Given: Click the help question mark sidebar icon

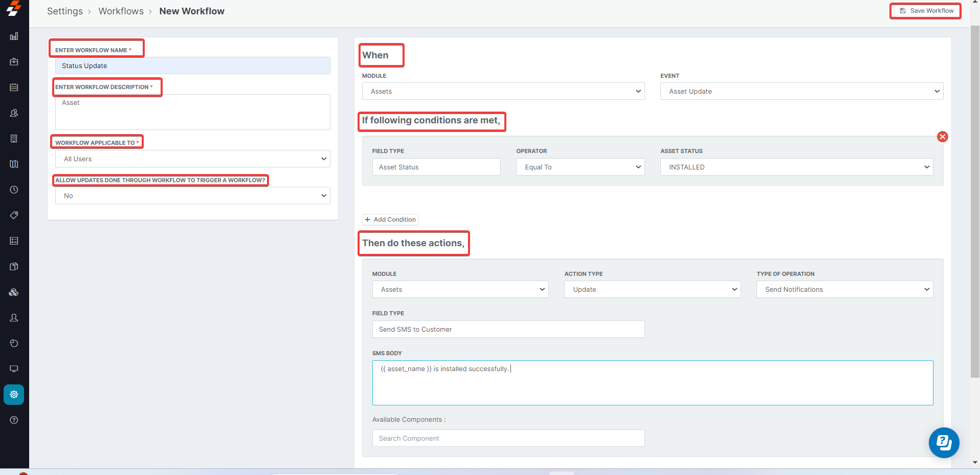Looking at the screenshot, I should tap(14, 420).
